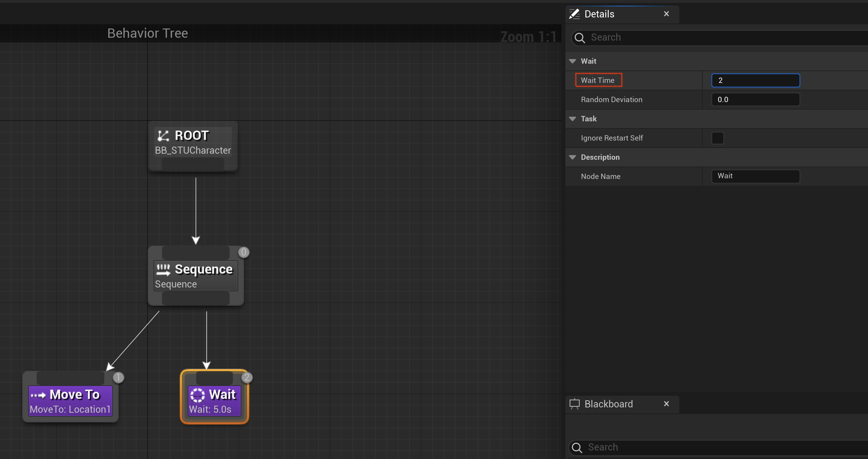This screenshot has height=459, width=868.
Task: Click the Random Deviation property label
Action: [x=612, y=100]
